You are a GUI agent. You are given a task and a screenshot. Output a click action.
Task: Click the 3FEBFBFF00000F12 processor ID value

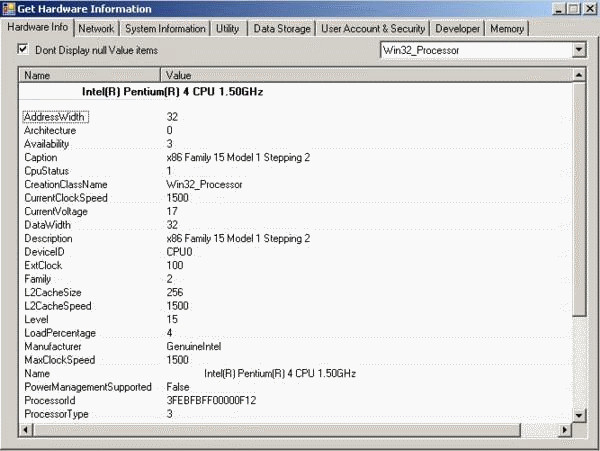coord(211,400)
